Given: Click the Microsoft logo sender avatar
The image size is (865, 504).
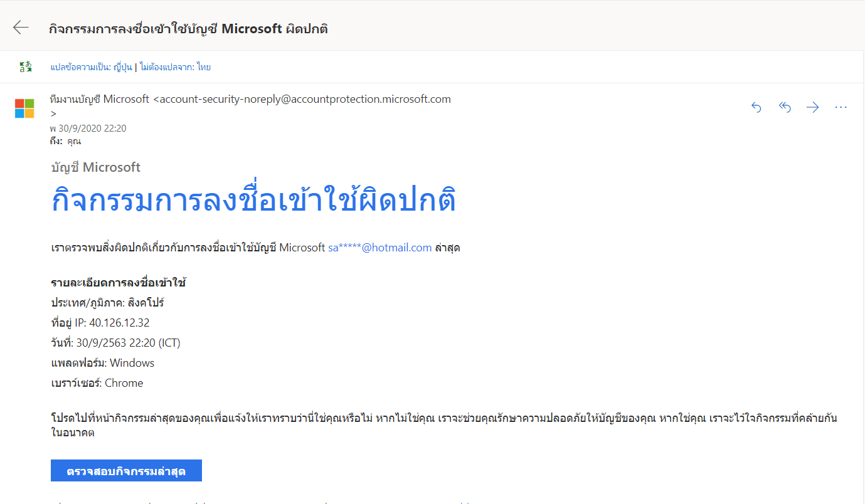Looking at the screenshot, I should 24,108.
